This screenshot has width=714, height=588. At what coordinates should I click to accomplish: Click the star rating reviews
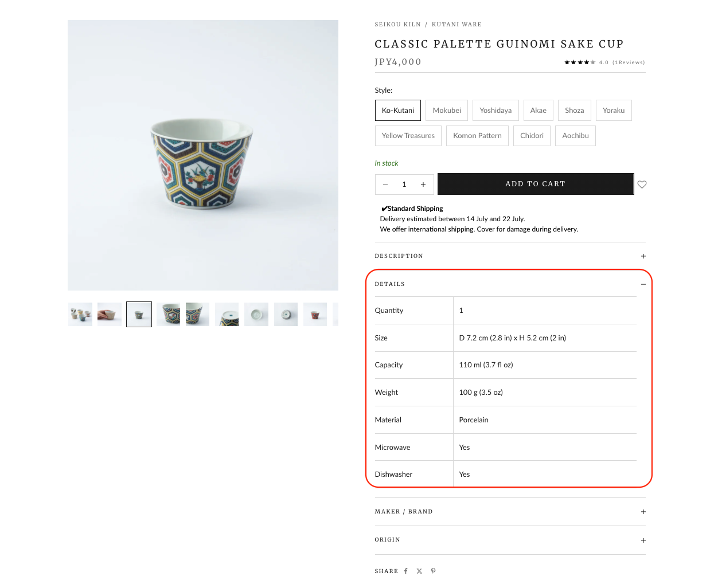tap(604, 62)
